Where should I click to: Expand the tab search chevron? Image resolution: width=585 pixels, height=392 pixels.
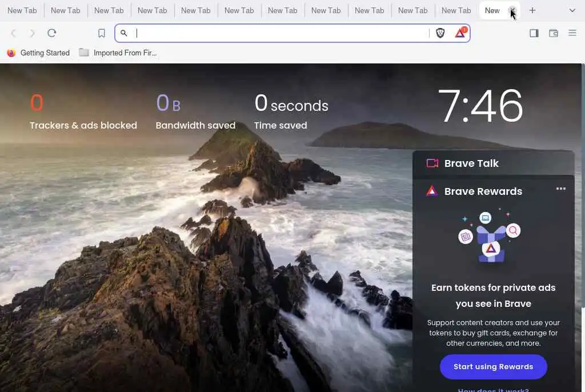click(x=572, y=10)
